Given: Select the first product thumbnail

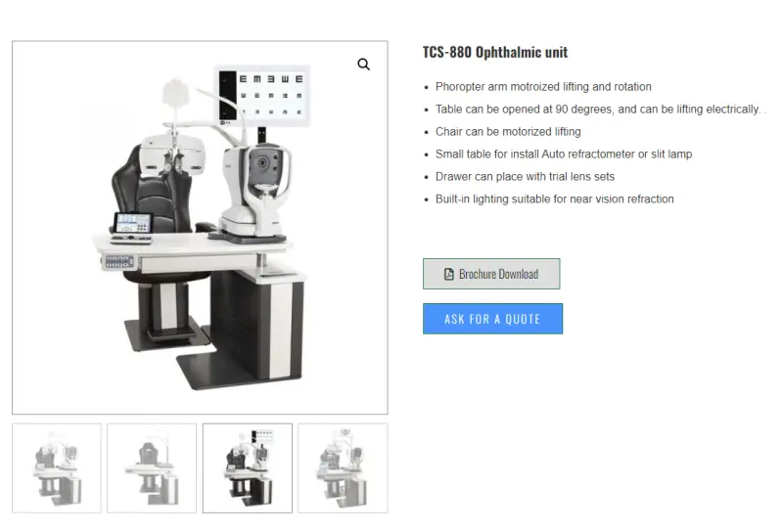Looking at the screenshot, I should [57, 468].
